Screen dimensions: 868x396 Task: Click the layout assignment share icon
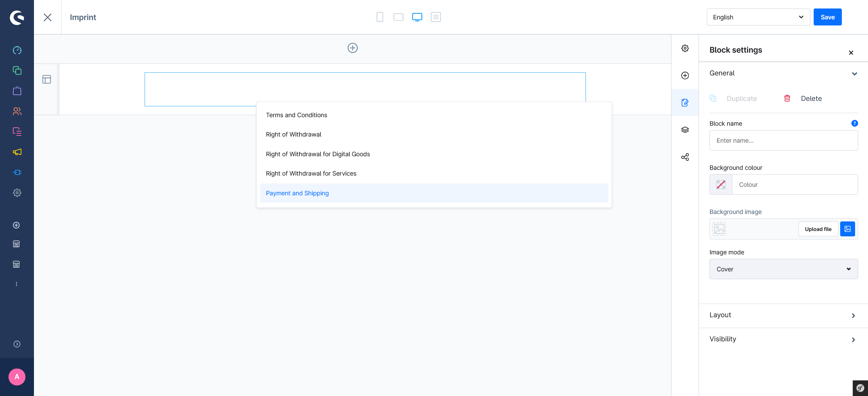(685, 157)
